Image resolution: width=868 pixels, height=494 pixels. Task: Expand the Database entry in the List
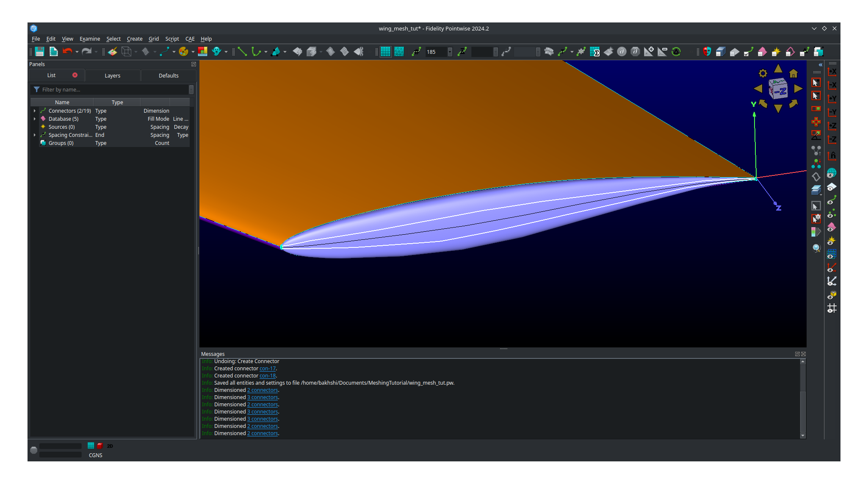[x=34, y=119]
